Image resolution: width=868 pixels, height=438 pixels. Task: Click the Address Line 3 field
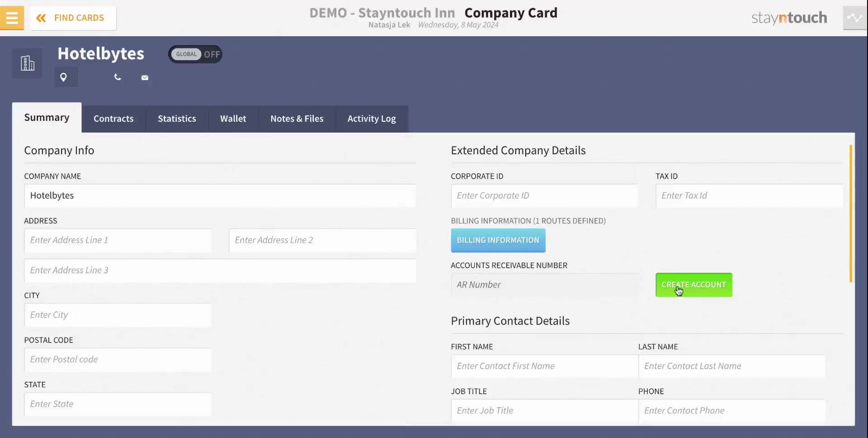click(220, 271)
